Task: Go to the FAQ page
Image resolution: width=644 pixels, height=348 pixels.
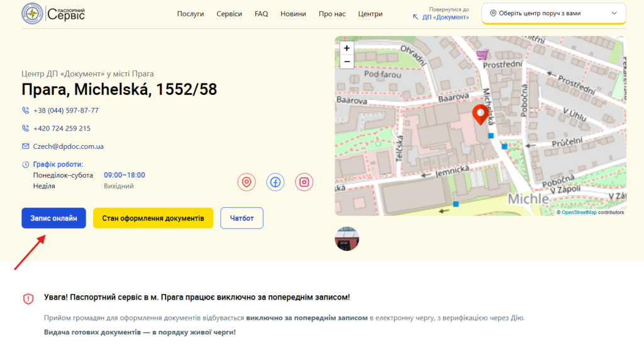Action: pos(261,14)
